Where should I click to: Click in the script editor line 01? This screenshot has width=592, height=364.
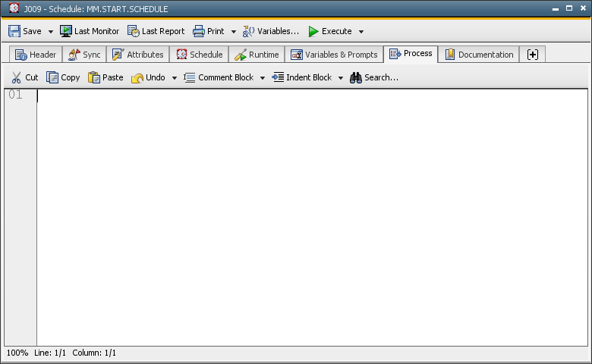[312, 95]
